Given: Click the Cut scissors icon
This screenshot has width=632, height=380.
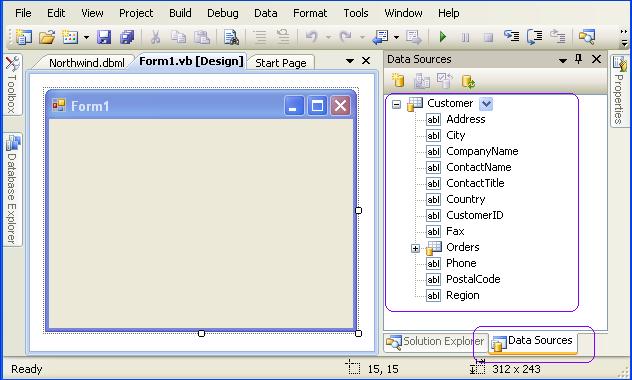Looking at the screenshot, I should pyautogui.click(x=155, y=37).
